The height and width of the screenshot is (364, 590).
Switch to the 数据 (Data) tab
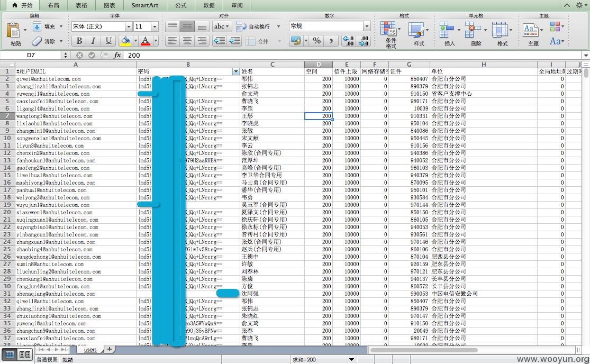click(209, 5)
